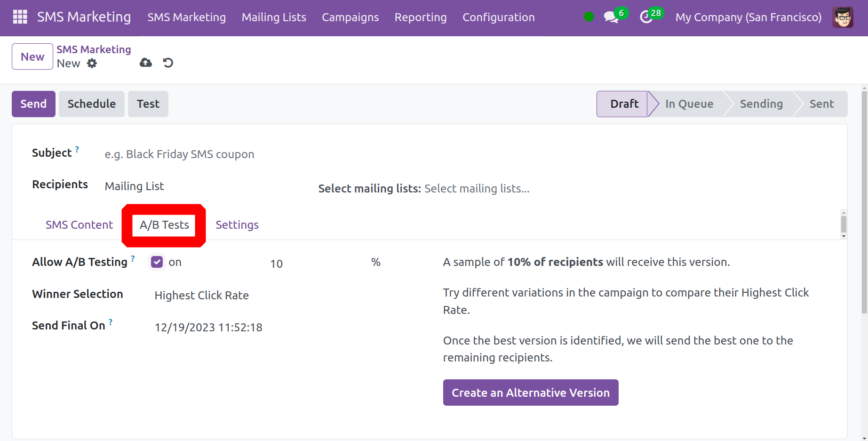This screenshot has width=868, height=441.
Task: Open the Campaigns menu
Action: tap(350, 17)
